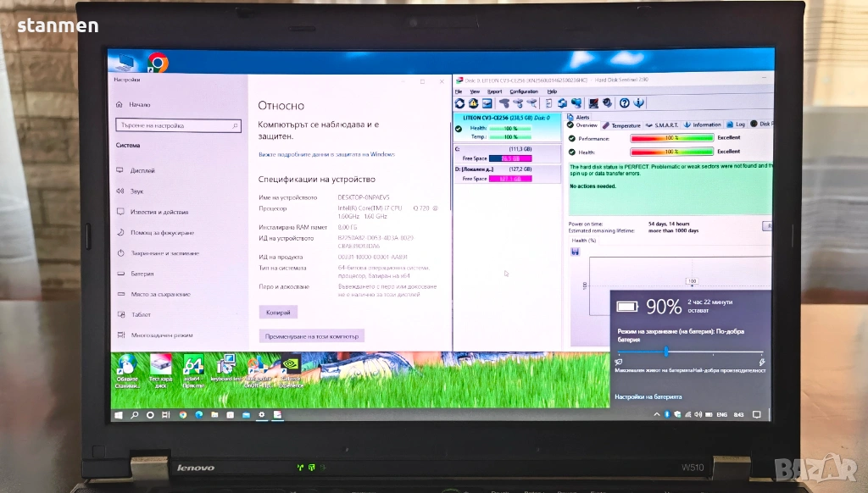
Task: Select the C: partition entry
Action: 507,153
